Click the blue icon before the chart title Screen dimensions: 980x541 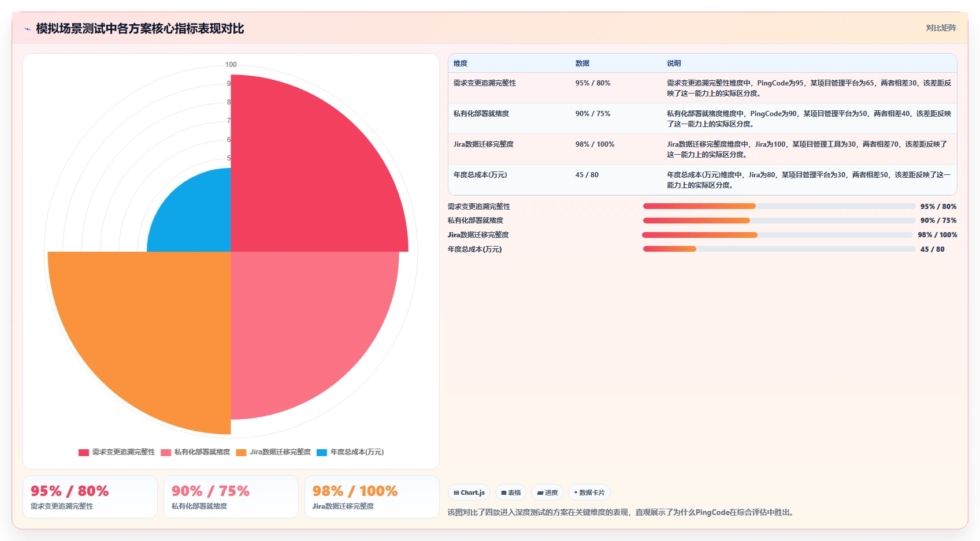click(27, 29)
